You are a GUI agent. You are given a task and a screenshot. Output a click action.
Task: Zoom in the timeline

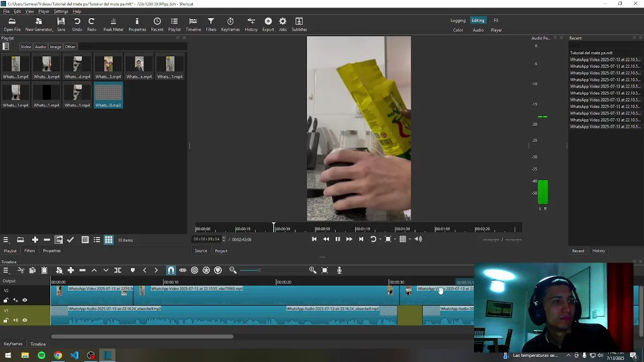click(x=313, y=270)
